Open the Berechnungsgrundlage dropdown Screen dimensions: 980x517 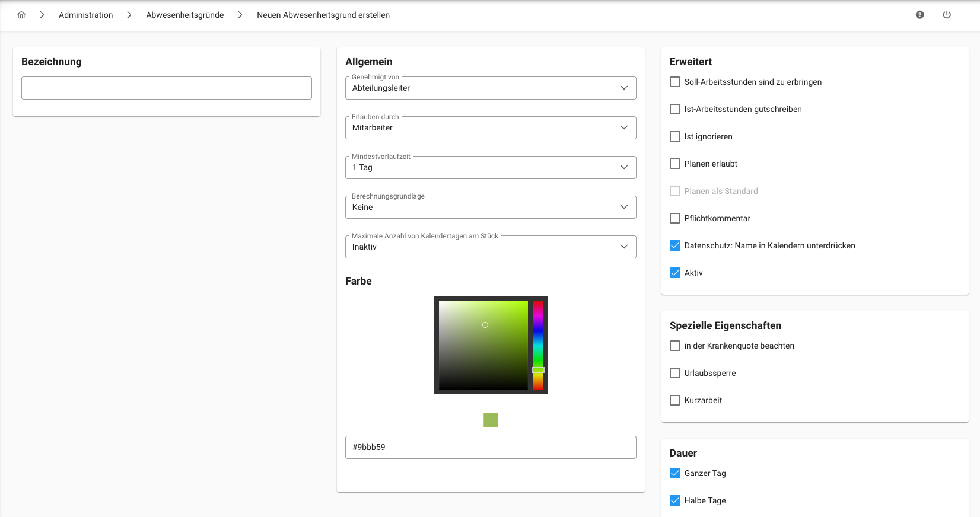click(490, 207)
